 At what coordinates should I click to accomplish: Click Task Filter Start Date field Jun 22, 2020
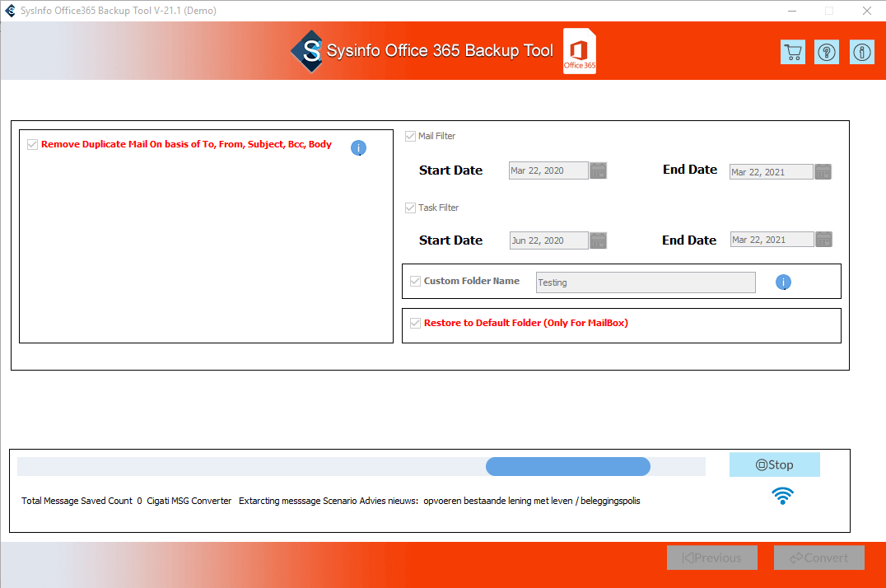[x=549, y=240]
